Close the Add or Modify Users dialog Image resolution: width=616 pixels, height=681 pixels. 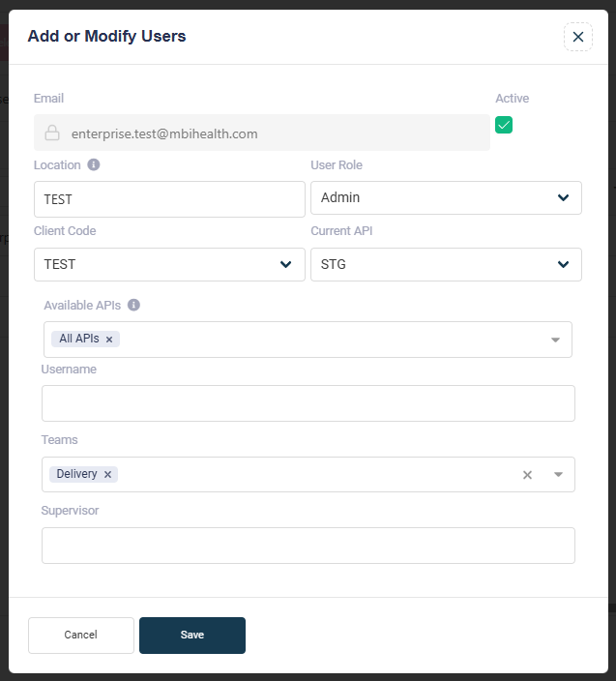[x=577, y=37]
